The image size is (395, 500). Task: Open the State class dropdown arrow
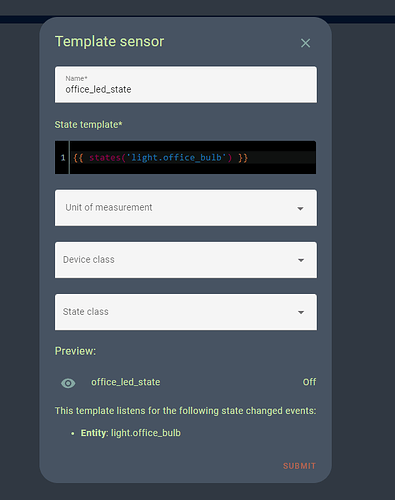coord(301,312)
